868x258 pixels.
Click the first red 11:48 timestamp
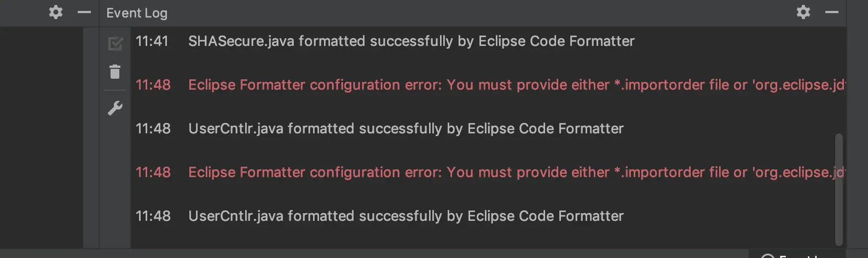(x=153, y=85)
